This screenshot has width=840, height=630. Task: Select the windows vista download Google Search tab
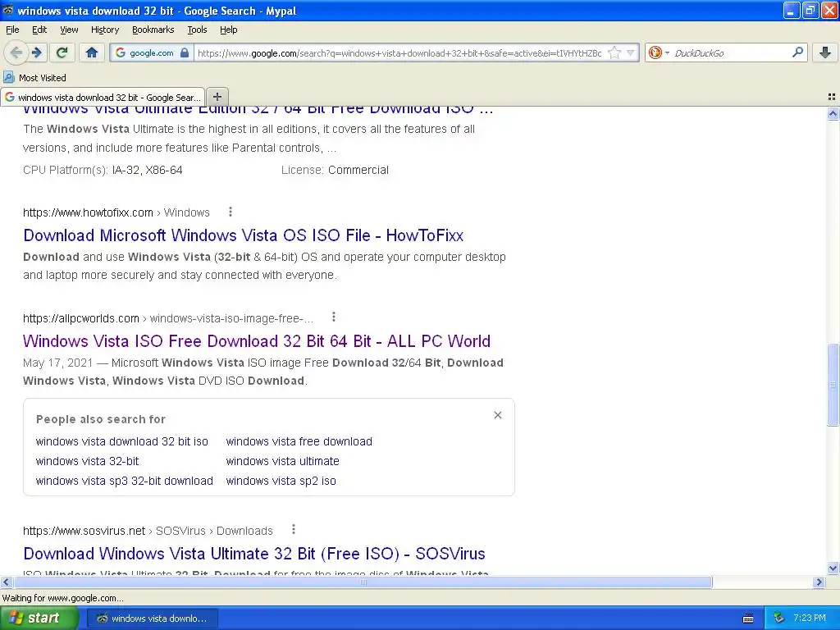pyautogui.click(x=103, y=97)
